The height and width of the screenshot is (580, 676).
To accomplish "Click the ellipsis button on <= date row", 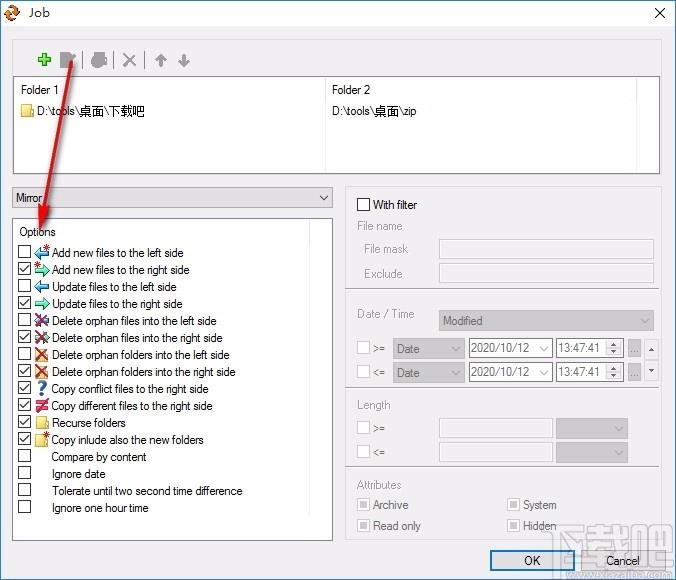I will pyautogui.click(x=635, y=373).
